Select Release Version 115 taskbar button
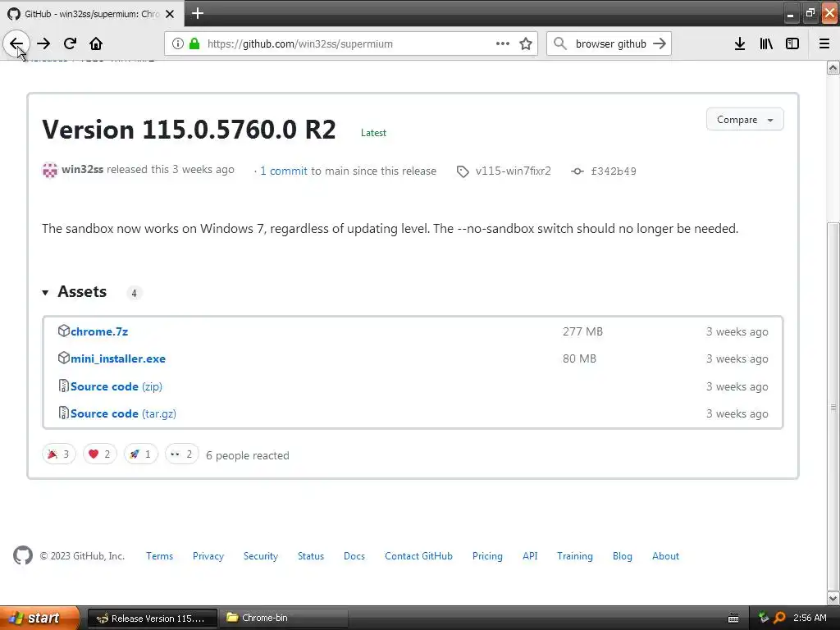This screenshot has width=840, height=630. (152, 619)
